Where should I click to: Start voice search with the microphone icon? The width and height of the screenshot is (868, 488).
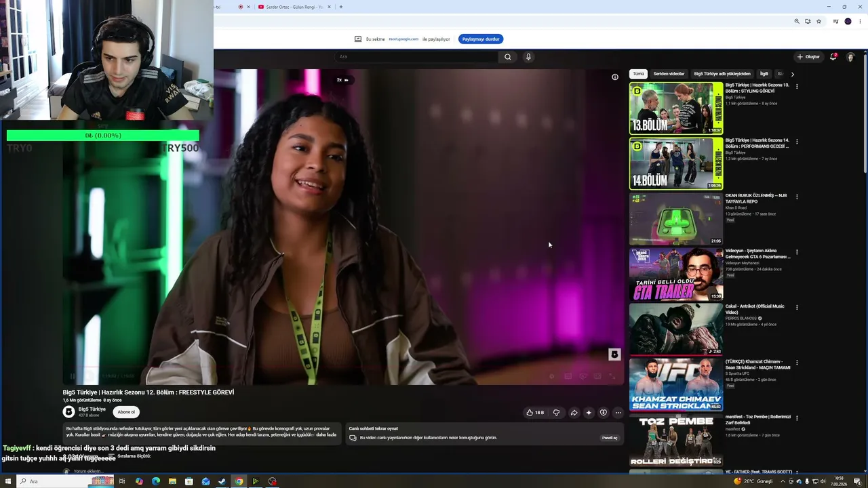[528, 57]
